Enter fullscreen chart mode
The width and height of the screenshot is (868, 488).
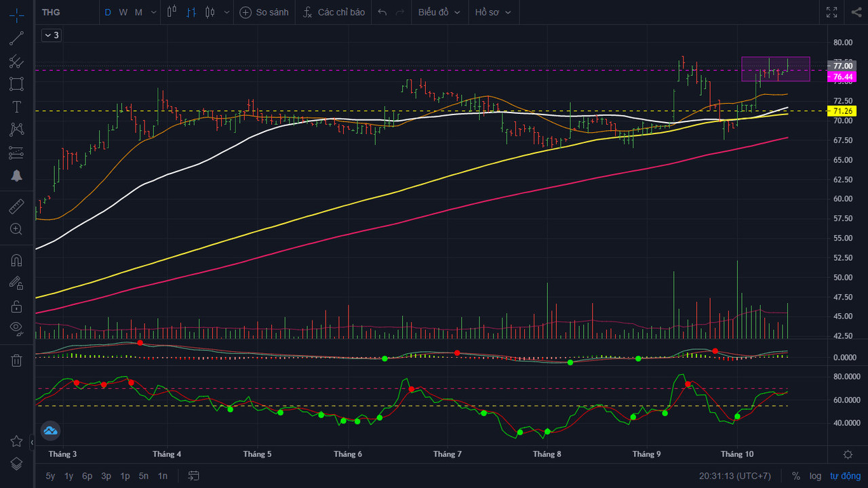click(x=832, y=12)
